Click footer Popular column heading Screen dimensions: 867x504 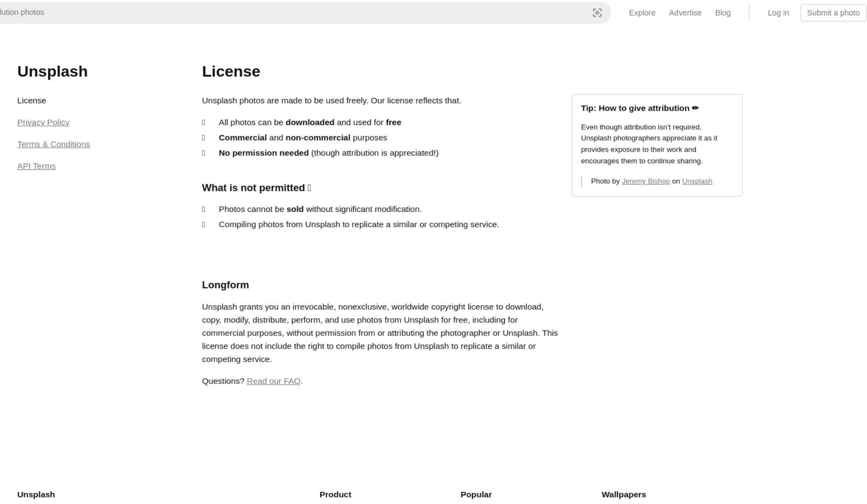point(476,494)
